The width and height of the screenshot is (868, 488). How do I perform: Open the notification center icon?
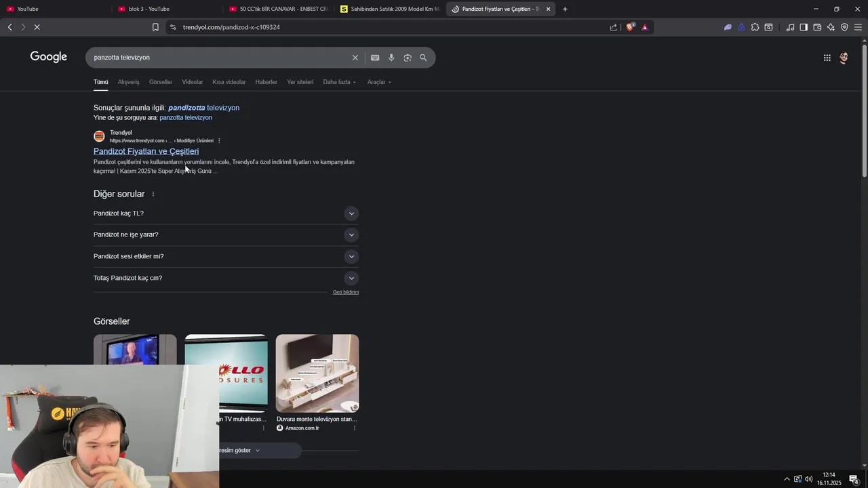click(x=854, y=479)
